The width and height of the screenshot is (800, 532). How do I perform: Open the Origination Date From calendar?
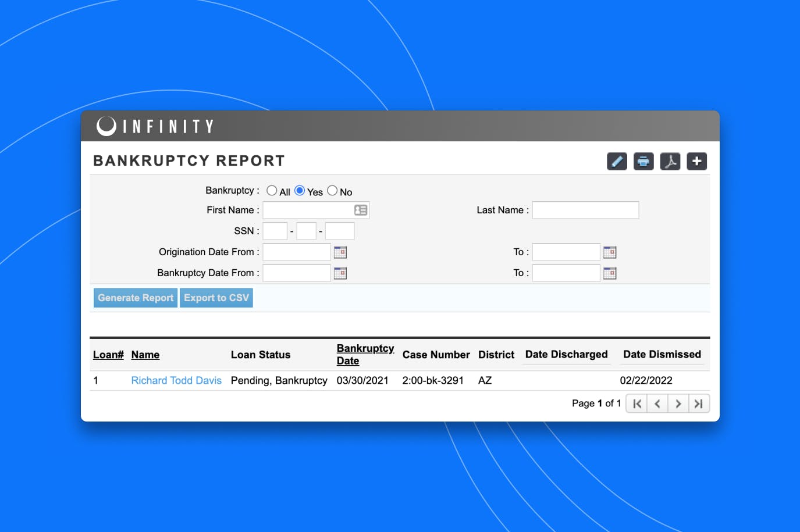point(340,252)
